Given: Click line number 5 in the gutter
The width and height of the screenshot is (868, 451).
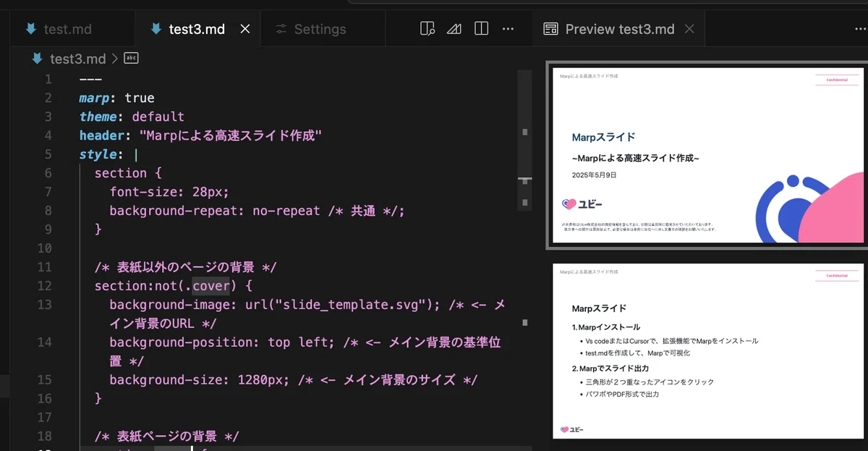Looking at the screenshot, I should click(x=48, y=154).
